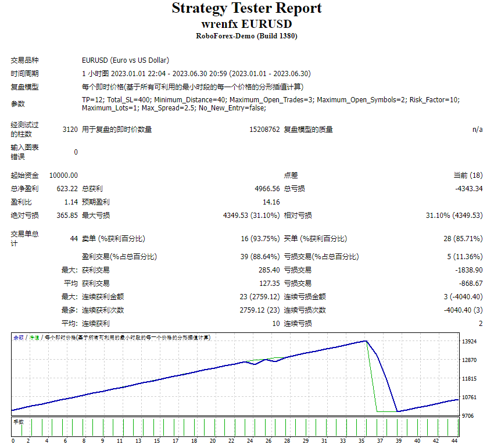Click the average loss trade -868.67
This screenshot has height=448, width=494.
[471, 284]
